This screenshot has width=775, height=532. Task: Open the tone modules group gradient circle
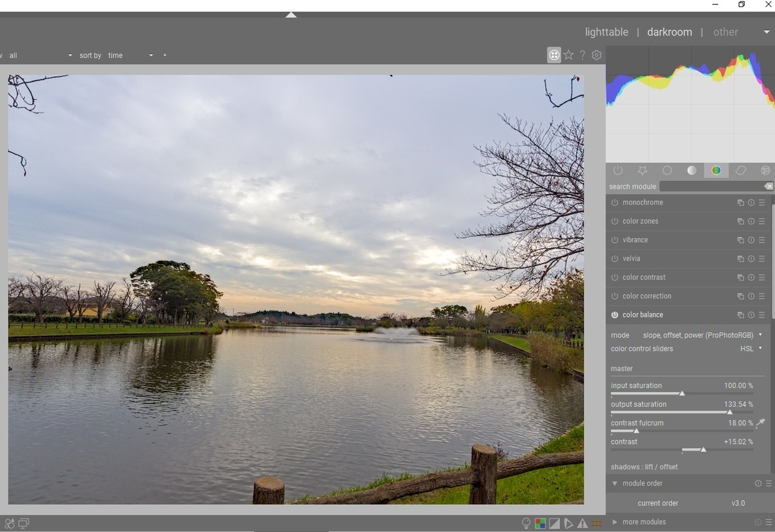coord(692,170)
